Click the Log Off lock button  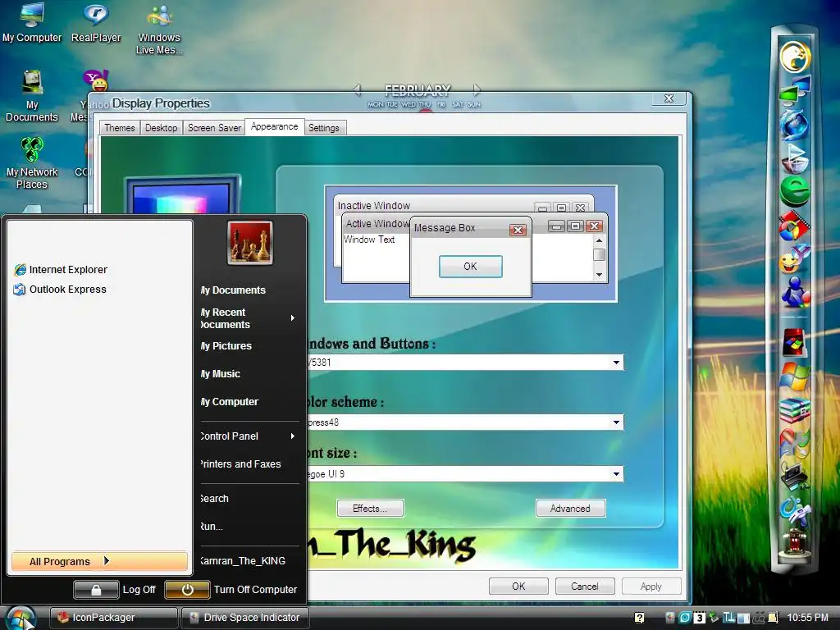pos(97,589)
